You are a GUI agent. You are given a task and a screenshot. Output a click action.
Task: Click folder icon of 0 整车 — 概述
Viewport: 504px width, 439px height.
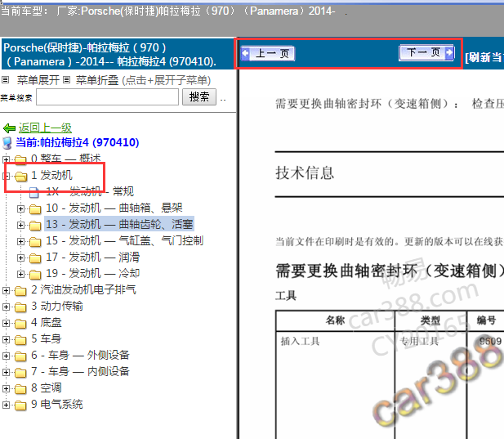[20, 159]
